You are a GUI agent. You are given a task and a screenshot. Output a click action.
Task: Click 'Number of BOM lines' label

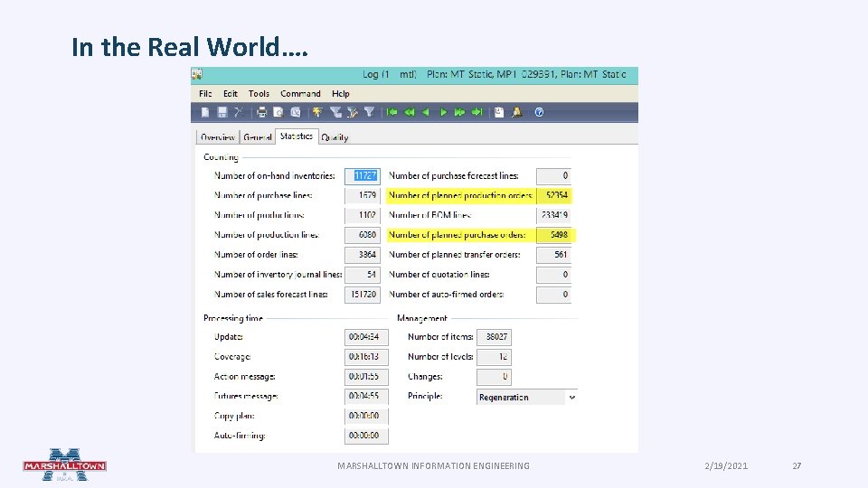click(x=430, y=215)
